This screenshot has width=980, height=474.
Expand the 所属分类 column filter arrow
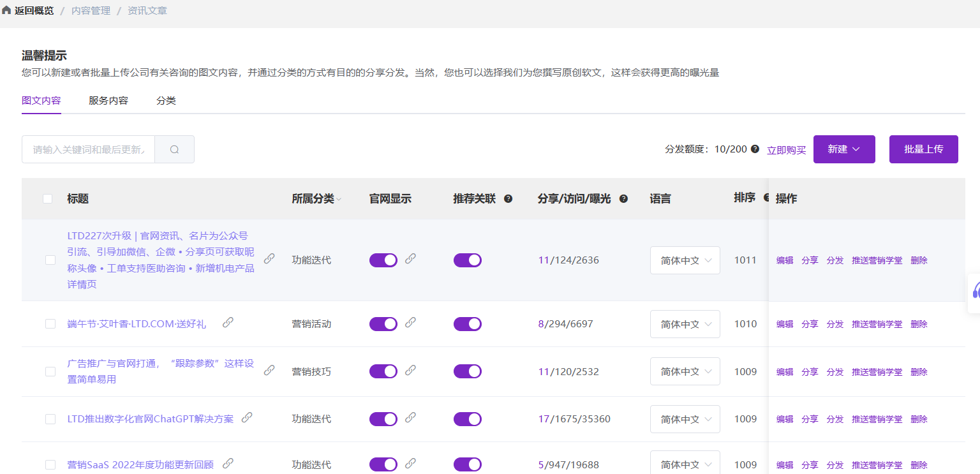(x=339, y=200)
